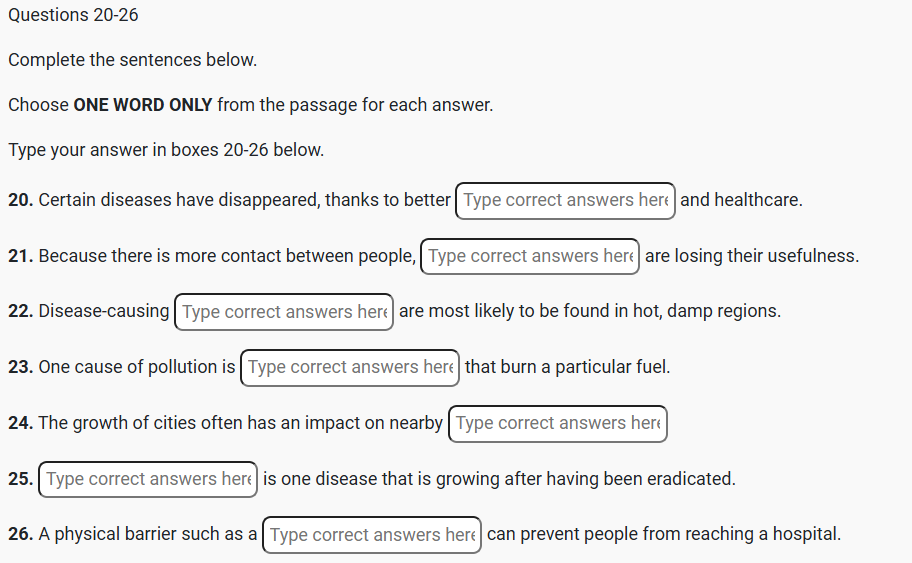Click the bold 'ONE WORD ONLY' text
912x563 pixels.
pyautogui.click(x=143, y=105)
